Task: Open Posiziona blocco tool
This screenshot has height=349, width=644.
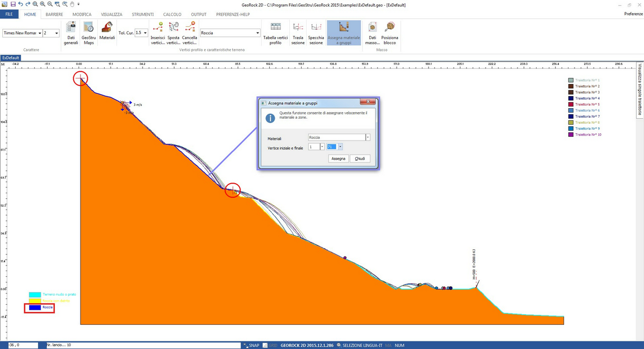Action: point(389,33)
